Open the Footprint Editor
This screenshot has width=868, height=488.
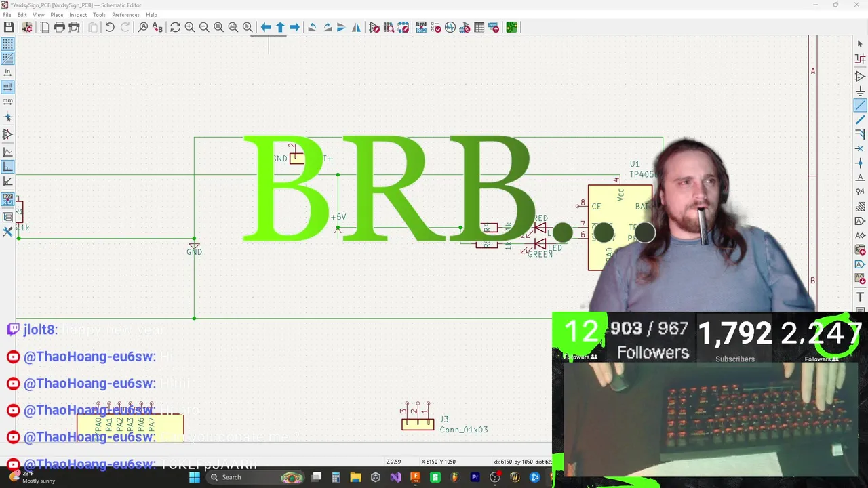[403, 27]
